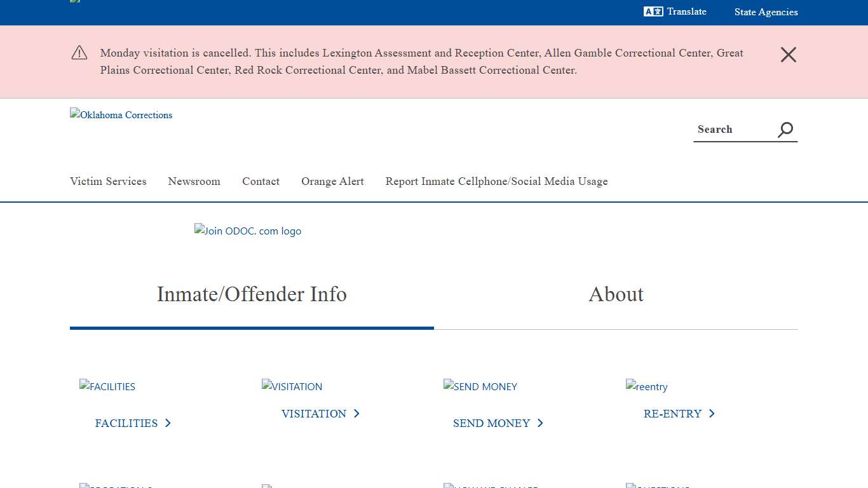This screenshot has width=868, height=488.
Task: Click the VISITATION image placeholder
Action: [x=292, y=386]
